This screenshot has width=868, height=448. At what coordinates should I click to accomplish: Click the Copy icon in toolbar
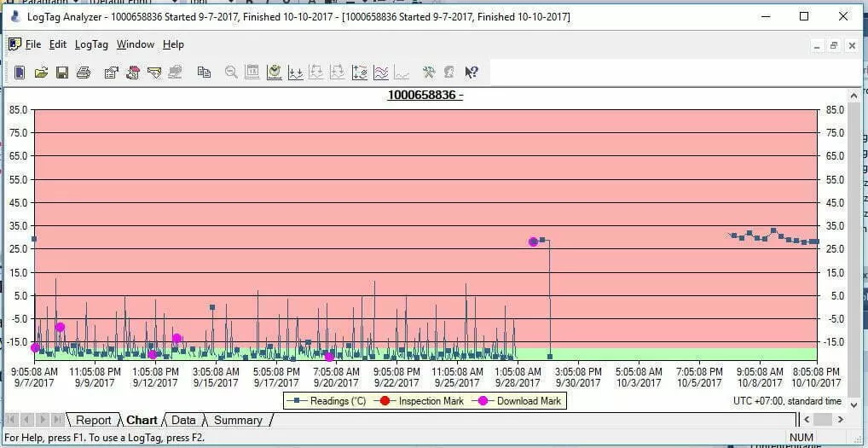point(204,73)
